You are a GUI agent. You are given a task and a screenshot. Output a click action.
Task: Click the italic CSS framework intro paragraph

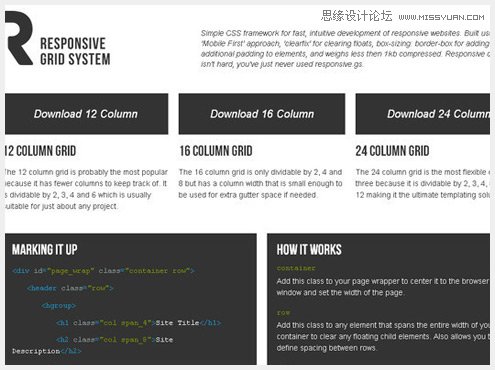(345, 49)
